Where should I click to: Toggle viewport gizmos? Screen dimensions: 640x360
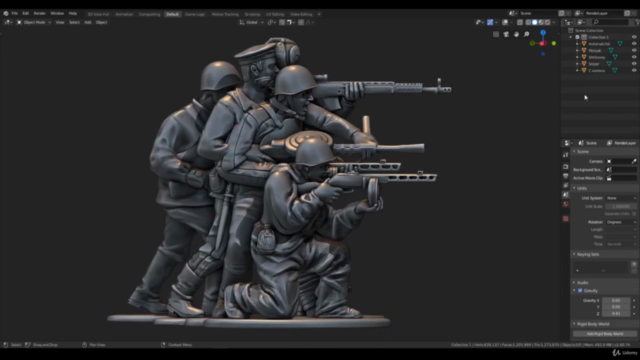(x=490, y=22)
